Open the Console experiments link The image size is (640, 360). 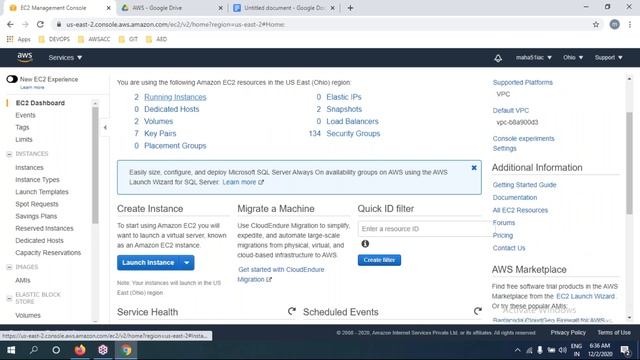pyautogui.click(x=523, y=138)
